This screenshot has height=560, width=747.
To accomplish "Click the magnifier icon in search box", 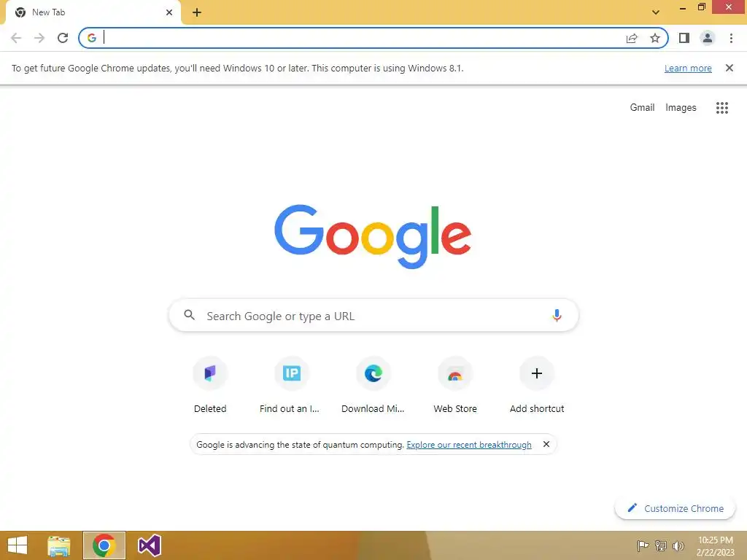I will tap(189, 315).
